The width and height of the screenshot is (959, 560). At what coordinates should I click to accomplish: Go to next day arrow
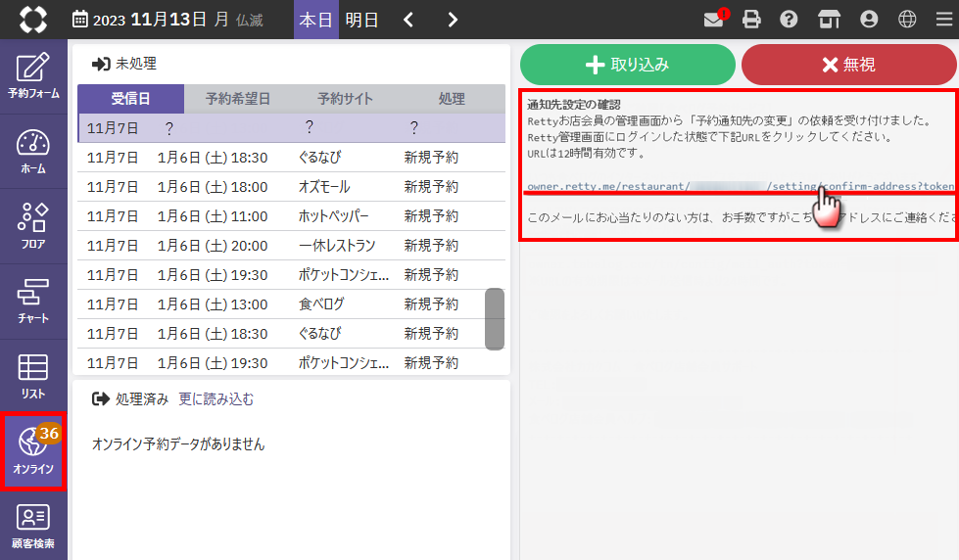452,20
